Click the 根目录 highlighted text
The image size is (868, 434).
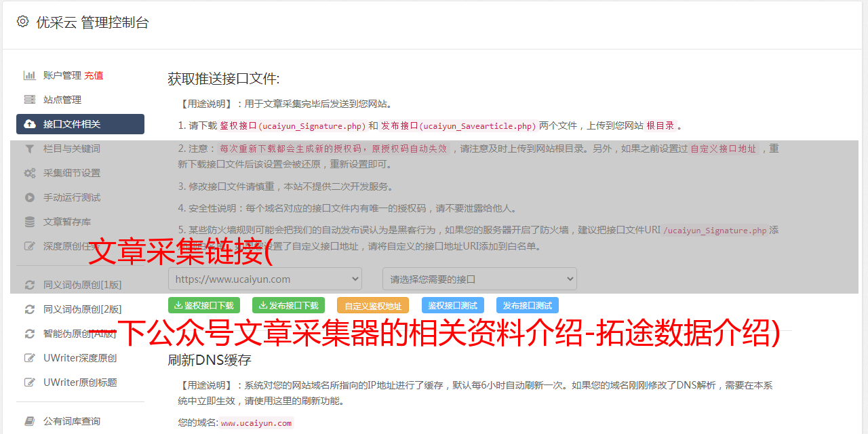click(660, 126)
